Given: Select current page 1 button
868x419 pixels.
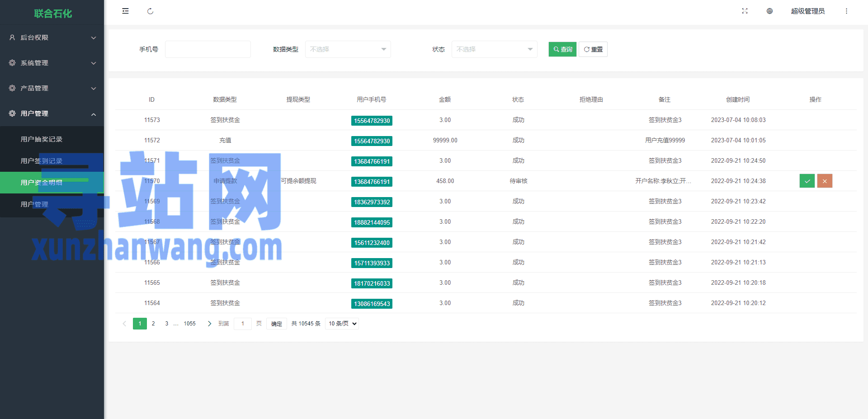Looking at the screenshot, I should (140, 324).
